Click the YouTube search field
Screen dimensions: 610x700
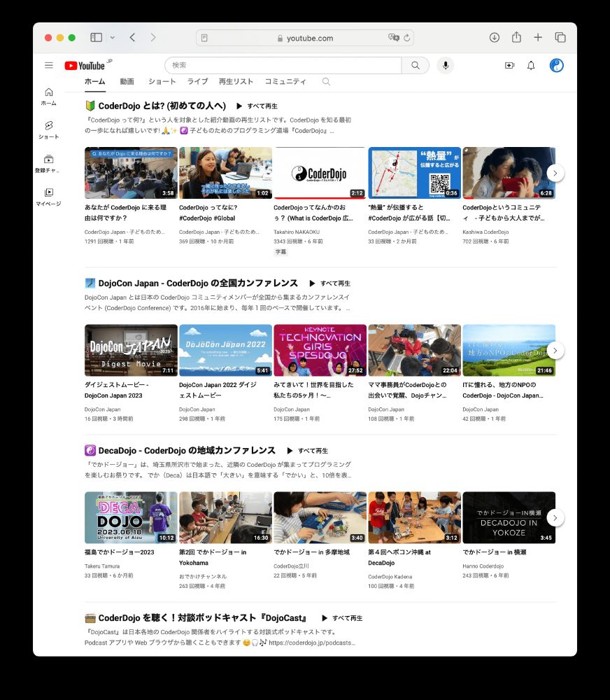[x=283, y=65]
